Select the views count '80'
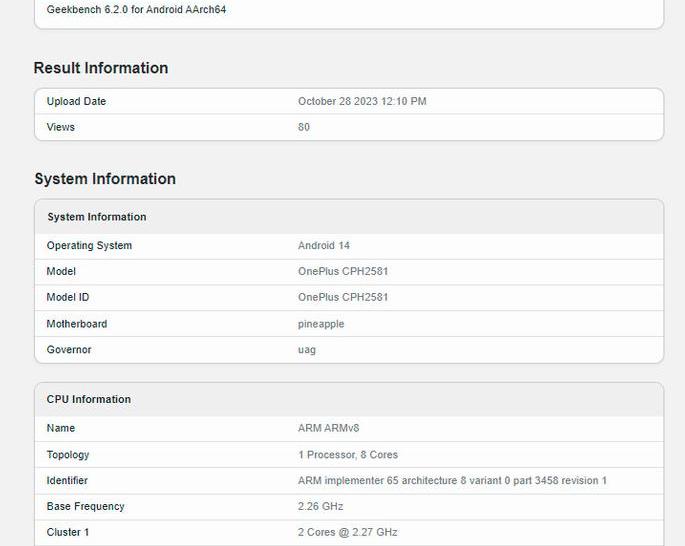The image size is (685, 546). (304, 127)
